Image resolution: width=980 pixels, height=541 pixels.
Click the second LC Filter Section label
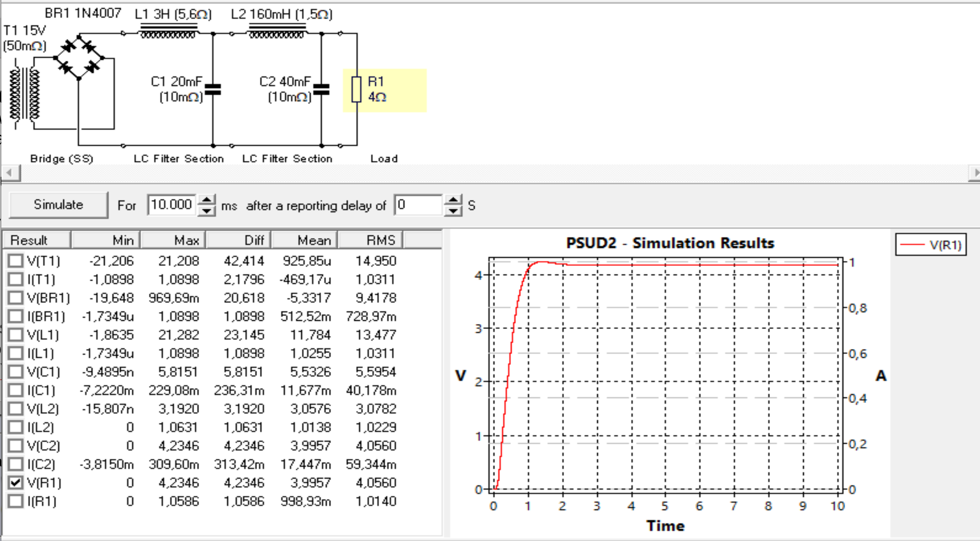pos(287,159)
